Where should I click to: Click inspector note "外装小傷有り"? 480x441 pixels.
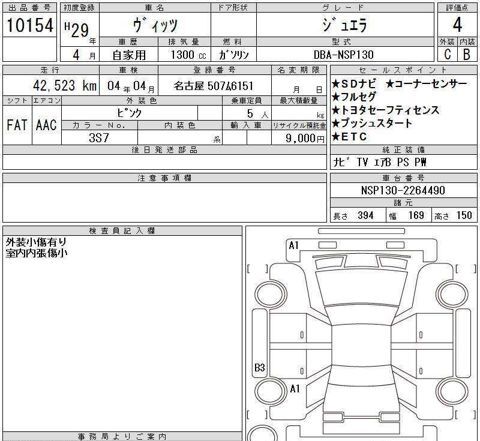(36, 242)
